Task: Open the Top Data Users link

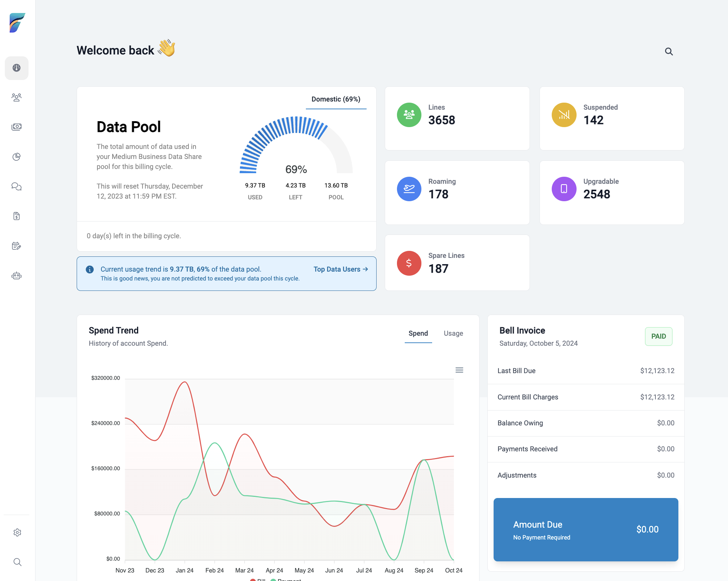Action: point(341,269)
